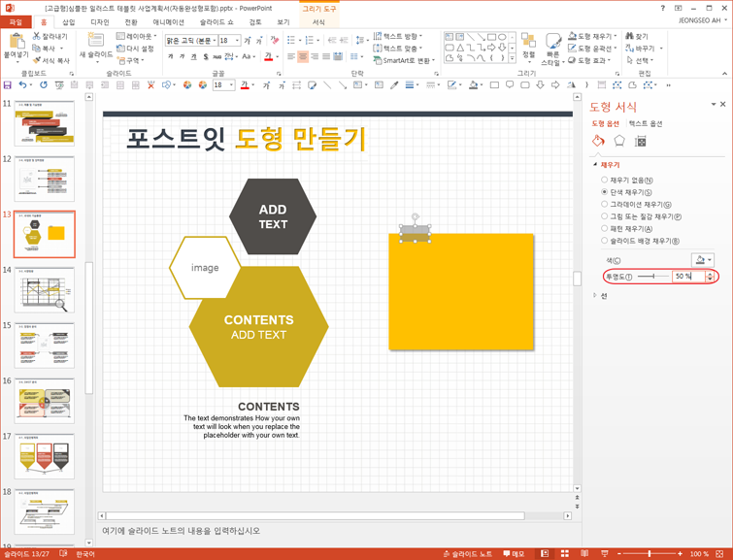Open the Shape Outline (도형 윤곽선) dropdown
733x560 pixels.
[x=592, y=49]
